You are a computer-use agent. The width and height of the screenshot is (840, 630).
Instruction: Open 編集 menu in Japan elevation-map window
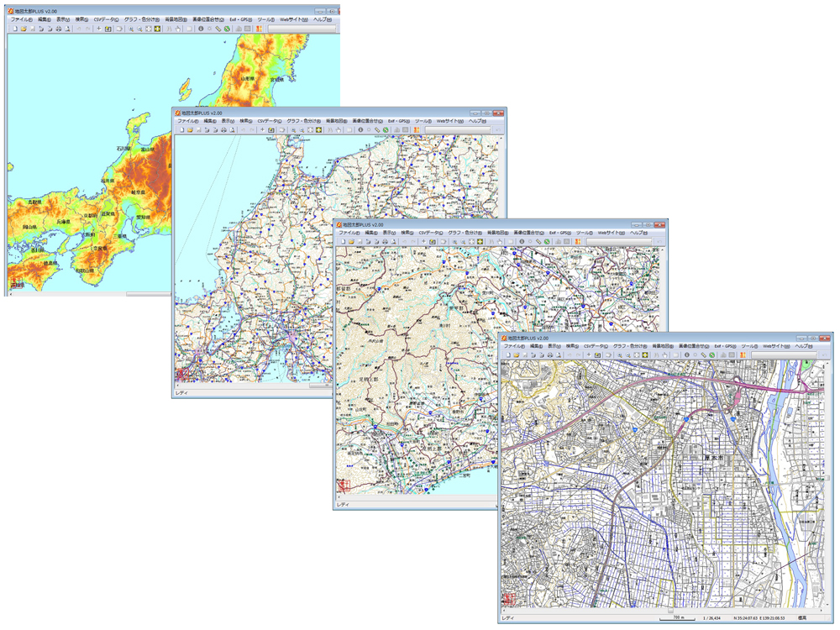45,20
